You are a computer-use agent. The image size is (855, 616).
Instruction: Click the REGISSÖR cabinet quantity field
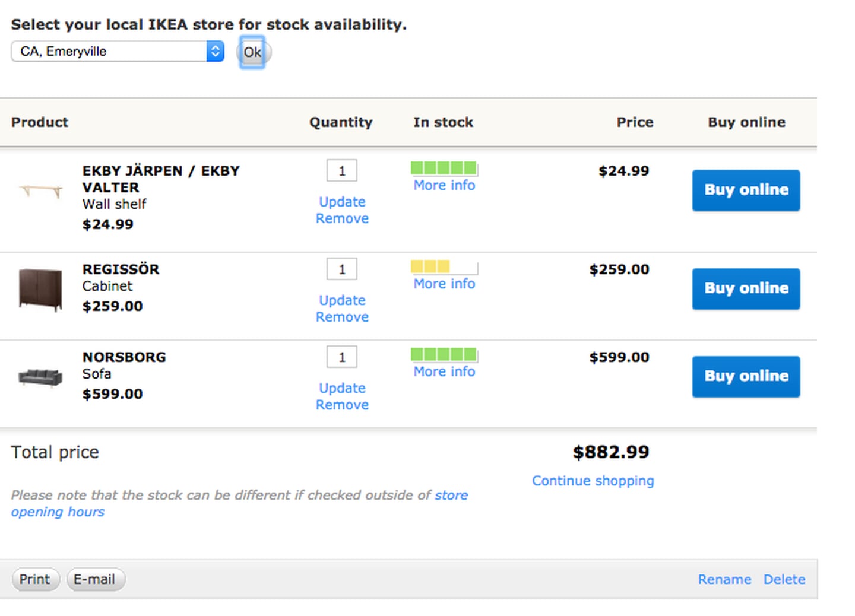(341, 269)
